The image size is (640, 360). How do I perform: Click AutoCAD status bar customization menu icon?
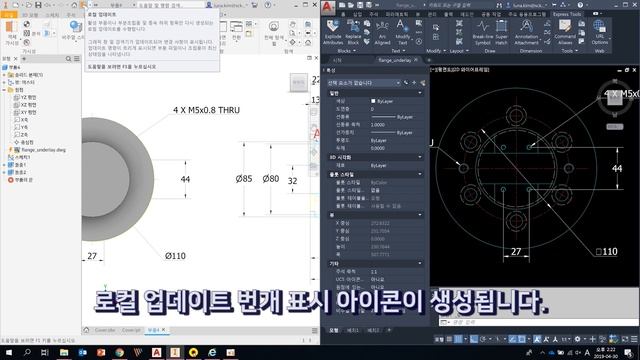pyautogui.click(x=634, y=339)
